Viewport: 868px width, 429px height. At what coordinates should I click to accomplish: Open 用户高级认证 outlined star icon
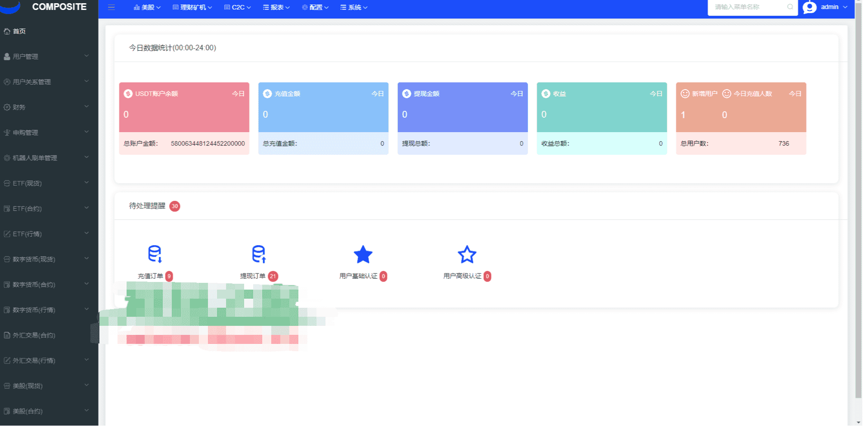467,255
